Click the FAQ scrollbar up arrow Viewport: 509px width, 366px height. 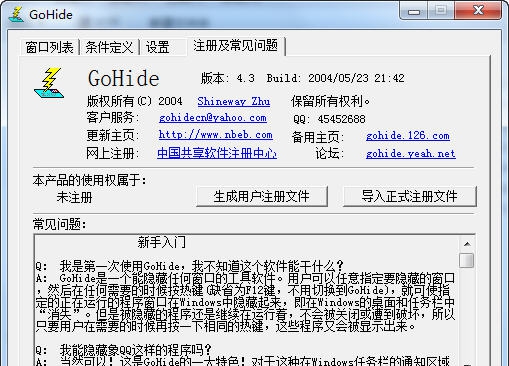point(467,244)
